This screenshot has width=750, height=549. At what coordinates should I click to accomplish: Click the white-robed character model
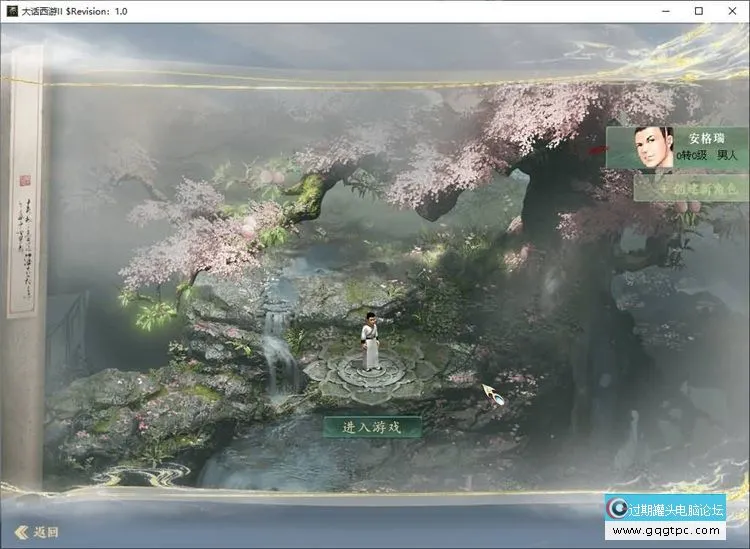pos(371,340)
